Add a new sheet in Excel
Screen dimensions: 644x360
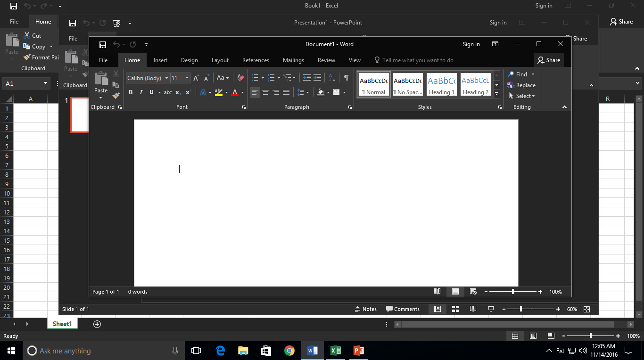coord(97,324)
